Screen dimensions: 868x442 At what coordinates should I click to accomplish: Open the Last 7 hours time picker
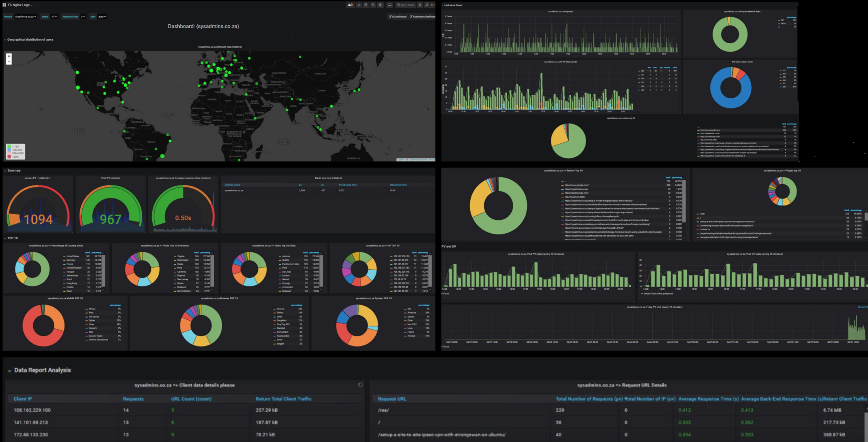click(405, 5)
